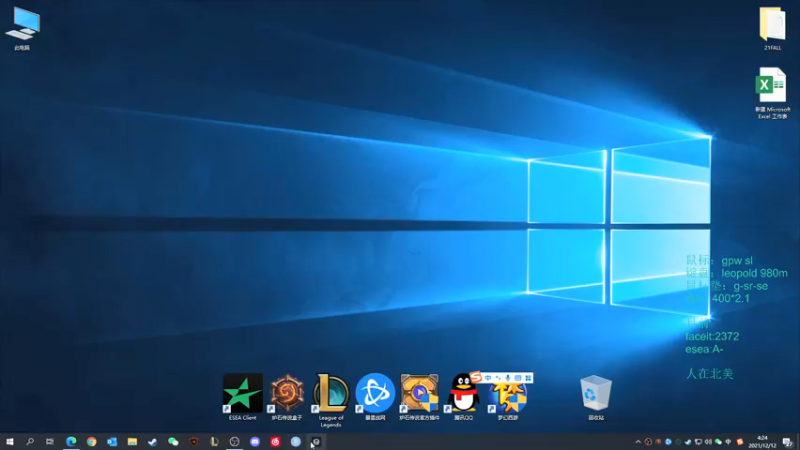Open the Hearthstone official plugin shortcut with shield

(419, 397)
